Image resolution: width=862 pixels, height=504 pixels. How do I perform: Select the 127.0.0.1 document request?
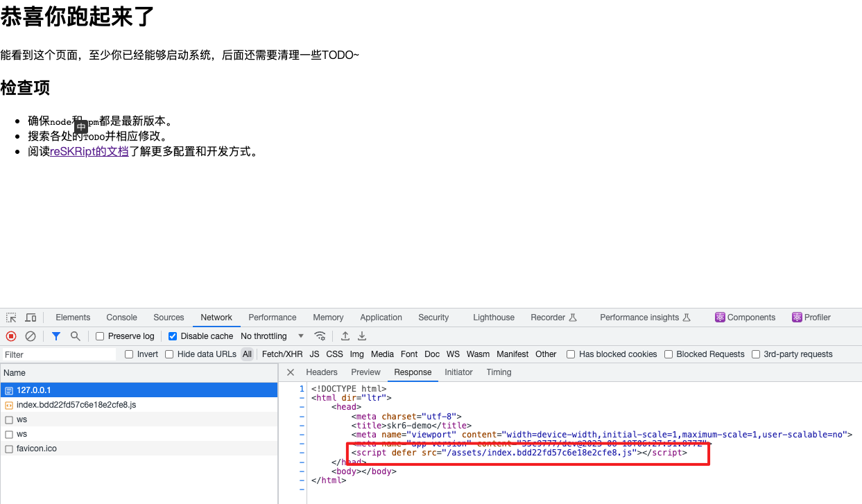[x=139, y=390]
